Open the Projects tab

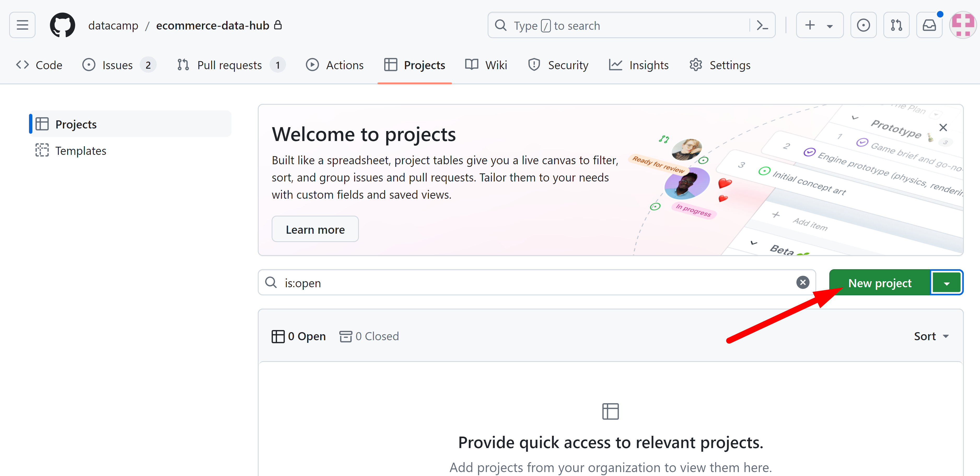click(x=414, y=65)
